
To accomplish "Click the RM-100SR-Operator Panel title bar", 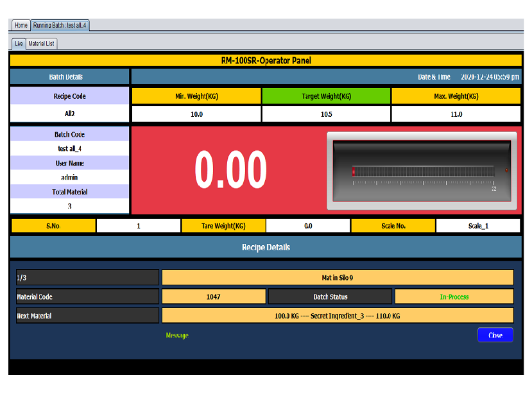I will click(x=266, y=60).
